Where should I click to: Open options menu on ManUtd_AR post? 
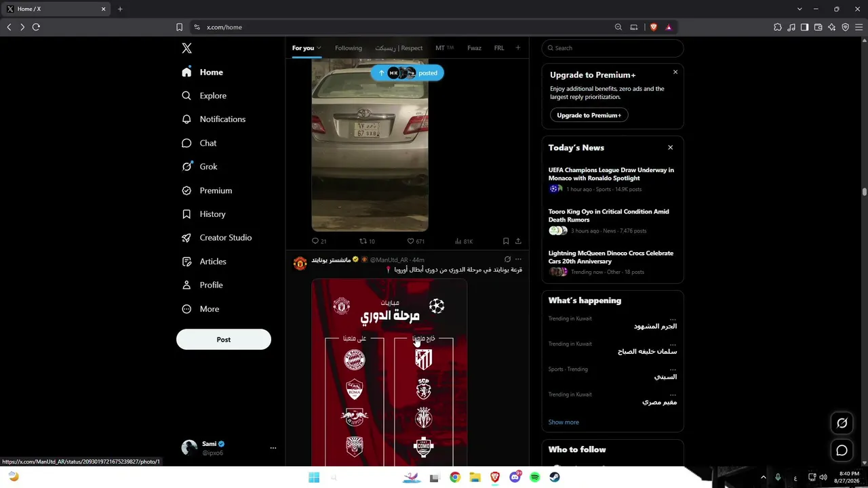tap(518, 260)
